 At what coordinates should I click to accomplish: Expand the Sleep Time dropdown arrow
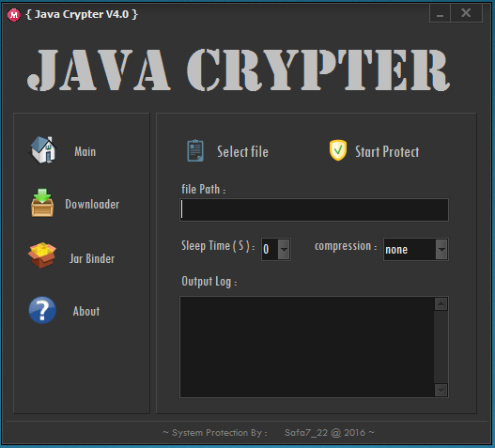[x=284, y=250]
